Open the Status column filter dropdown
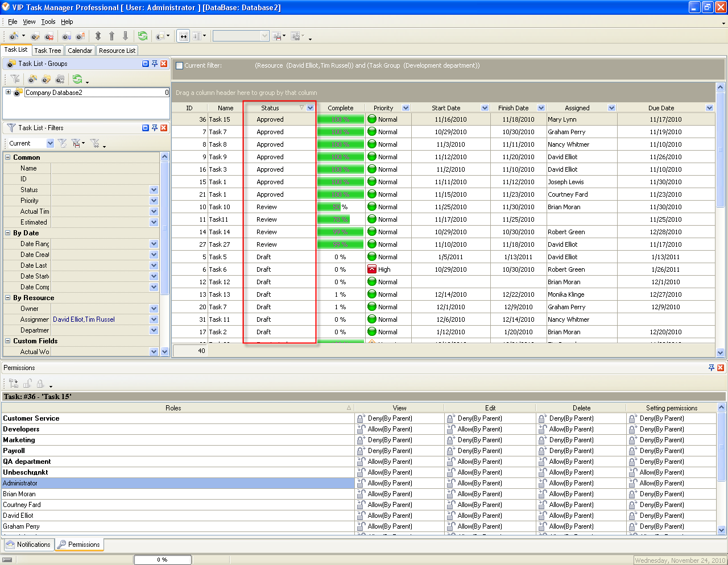 pyautogui.click(x=310, y=108)
